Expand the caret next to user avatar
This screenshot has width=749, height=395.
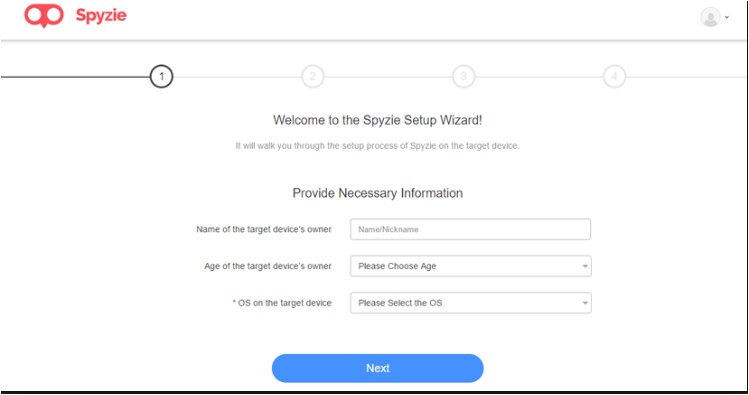727,17
